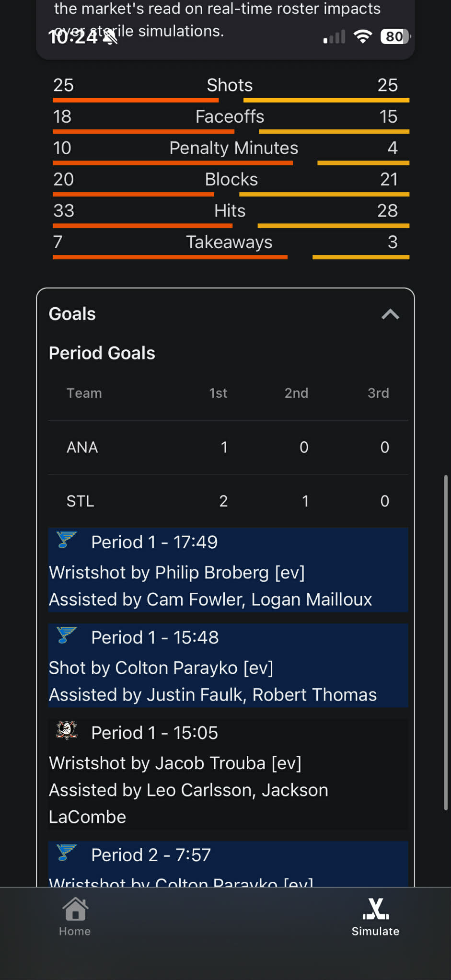The width and height of the screenshot is (451, 980).
Task: Tap Blues logo on Period 2 goal
Action: (66, 853)
